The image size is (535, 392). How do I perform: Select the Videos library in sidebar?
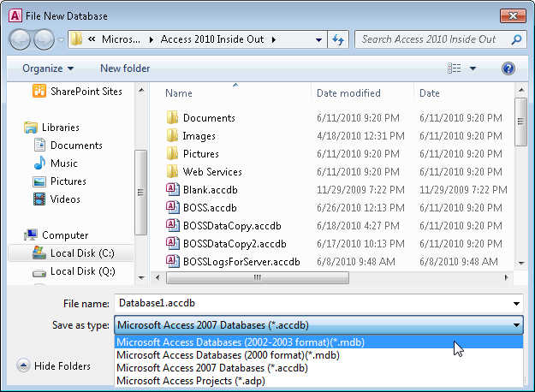pos(56,199)
